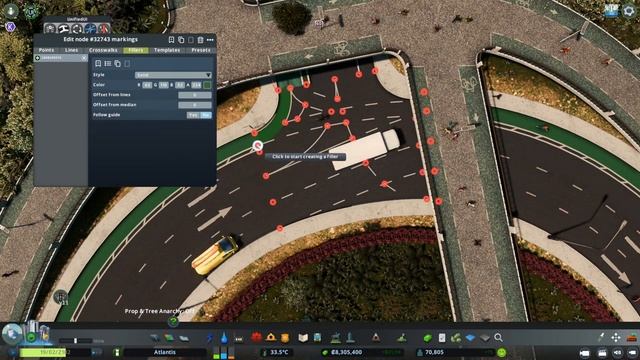
Task: Select the Move It arrows icon
Action: click(616, 337)
